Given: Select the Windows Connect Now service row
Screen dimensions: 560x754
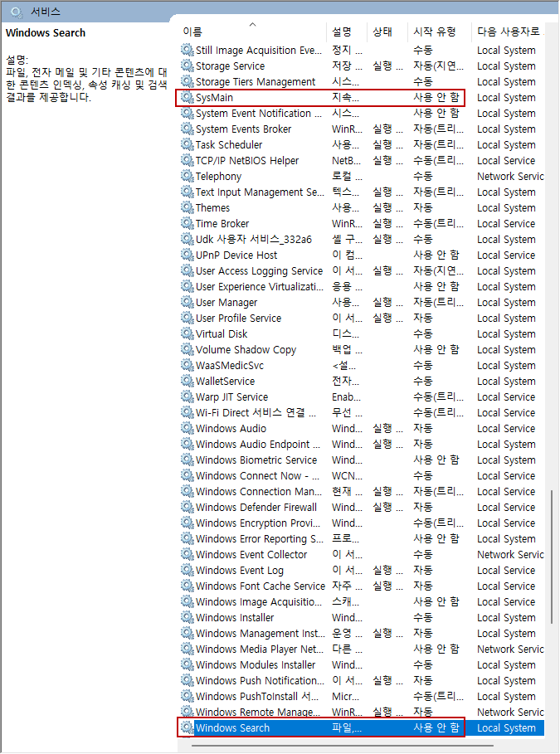Looking at the screenshot, I should click(363, 475).
